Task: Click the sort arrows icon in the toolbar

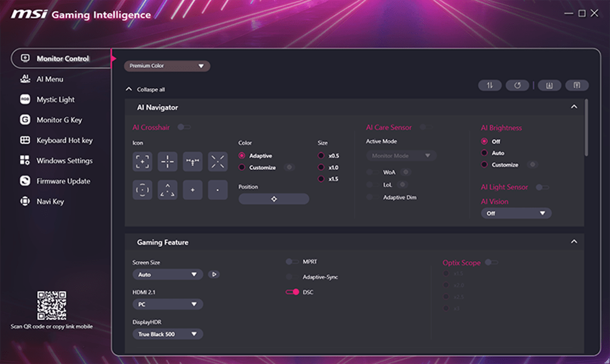Action: click(490, 85)
